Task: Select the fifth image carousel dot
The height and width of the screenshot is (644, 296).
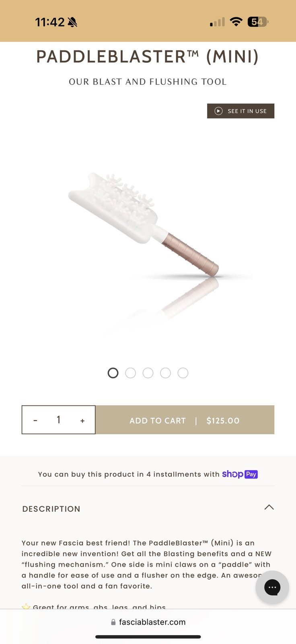Action: point(183,373)
